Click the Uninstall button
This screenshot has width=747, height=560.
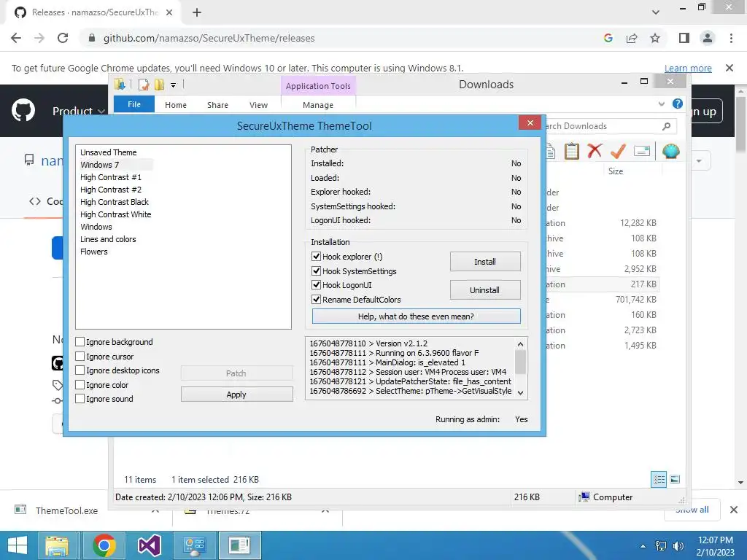point(485,290)
